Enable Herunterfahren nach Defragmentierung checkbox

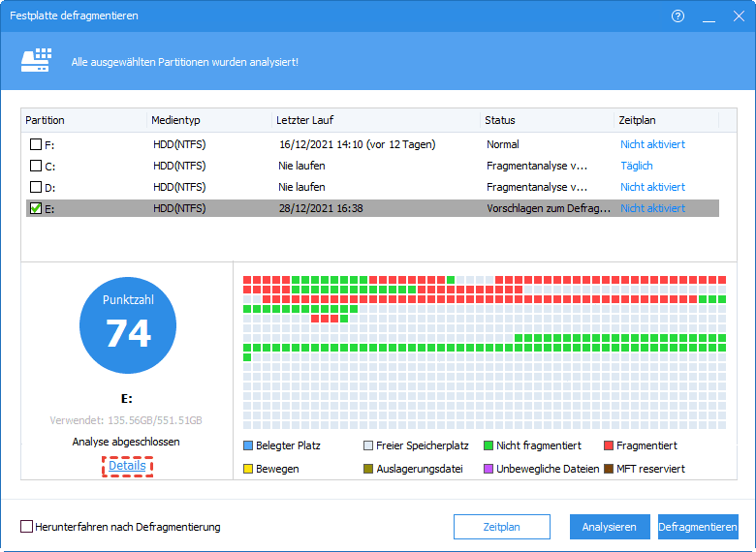pos(26,527)
